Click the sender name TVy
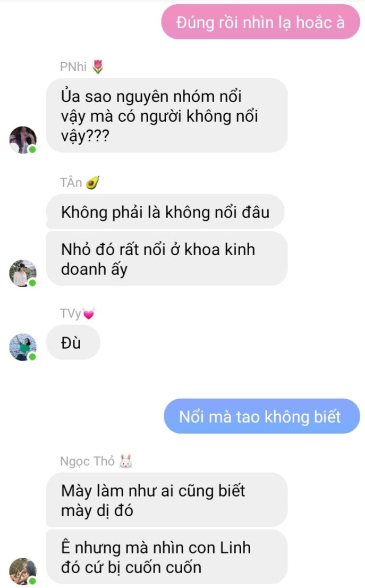 (71, 314)
